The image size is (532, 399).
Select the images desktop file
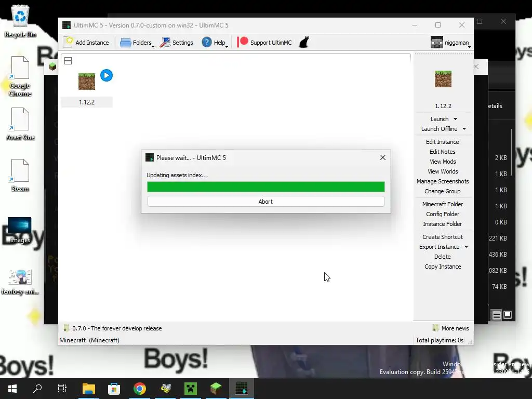click(20, 230)
